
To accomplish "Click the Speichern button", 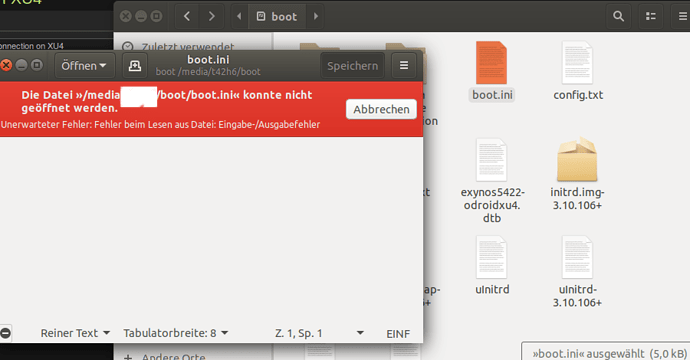I will tap(352, 66).
